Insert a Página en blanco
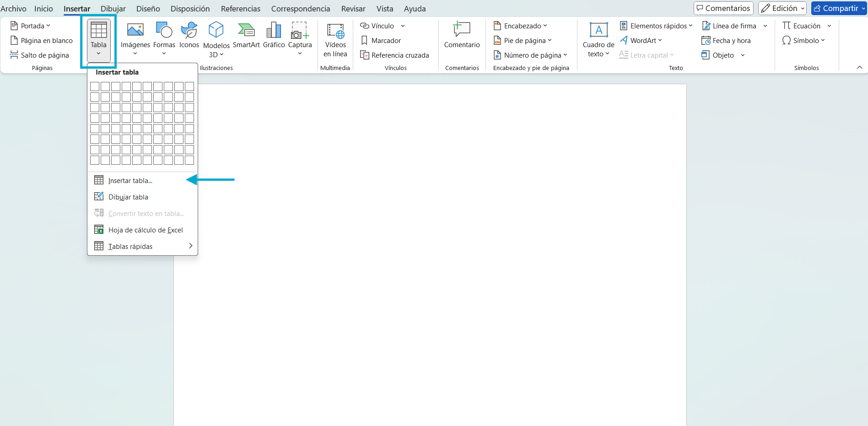 [x=42, y=41]
